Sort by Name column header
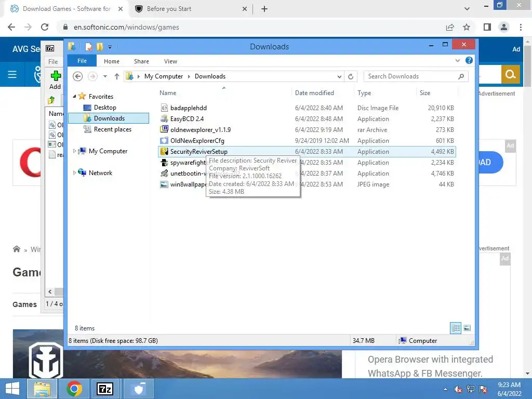Viewport: 532px width, 399px height. coord(168,93)
